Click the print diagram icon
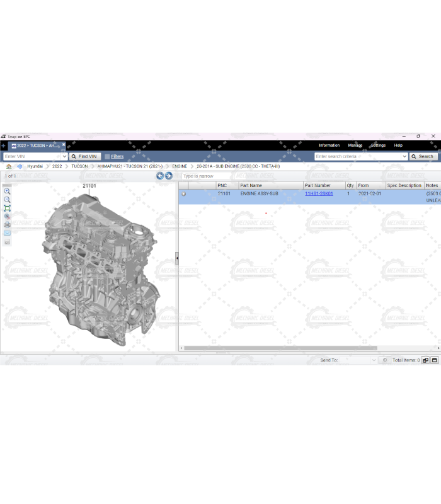The height and width of the screenshot is (504, 441). (x=7, y=224)
